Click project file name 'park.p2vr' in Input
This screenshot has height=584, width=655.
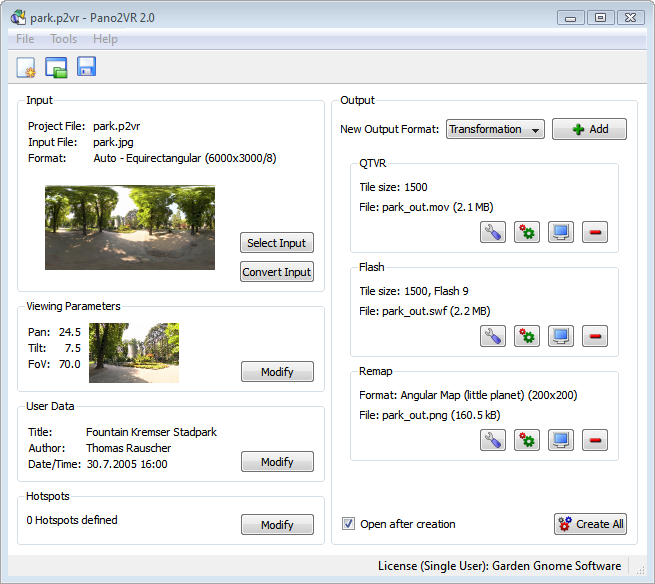117,126
